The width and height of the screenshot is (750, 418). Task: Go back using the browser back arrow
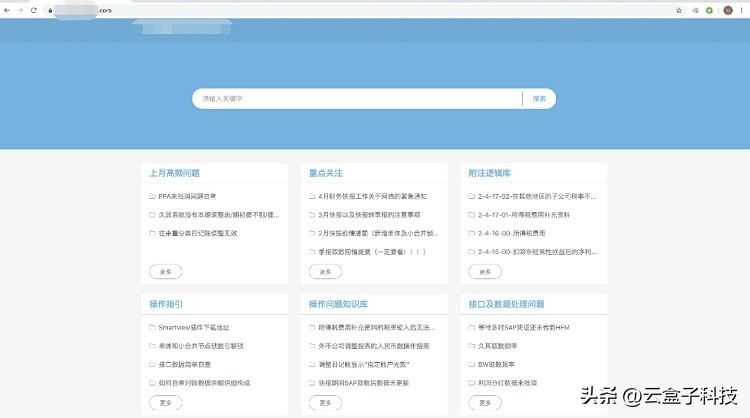tap(7, 10)
